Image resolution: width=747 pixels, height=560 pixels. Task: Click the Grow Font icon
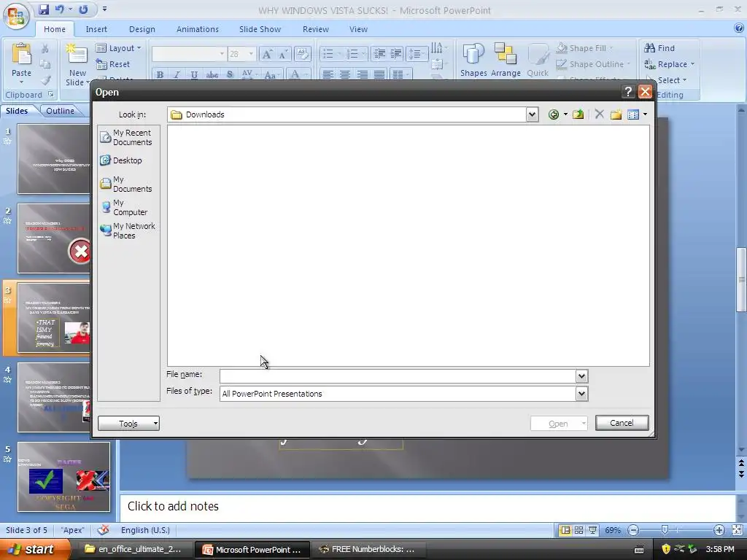click(267, 54)
